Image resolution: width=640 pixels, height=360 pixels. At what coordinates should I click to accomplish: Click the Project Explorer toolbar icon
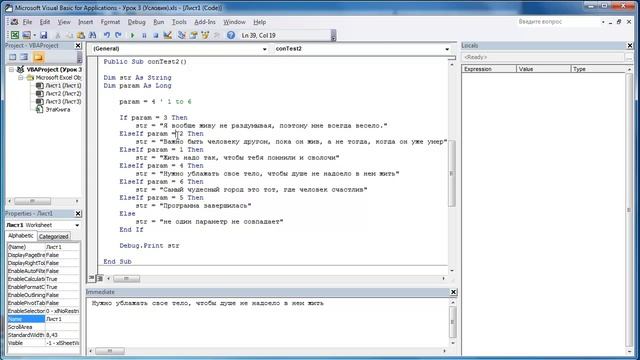tap(182, 36)
